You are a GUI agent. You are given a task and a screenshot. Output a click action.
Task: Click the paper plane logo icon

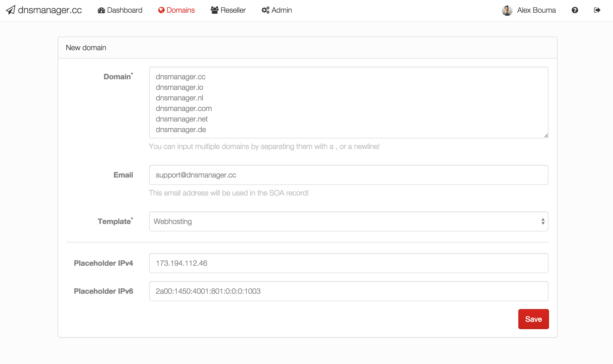click(10, 10)
